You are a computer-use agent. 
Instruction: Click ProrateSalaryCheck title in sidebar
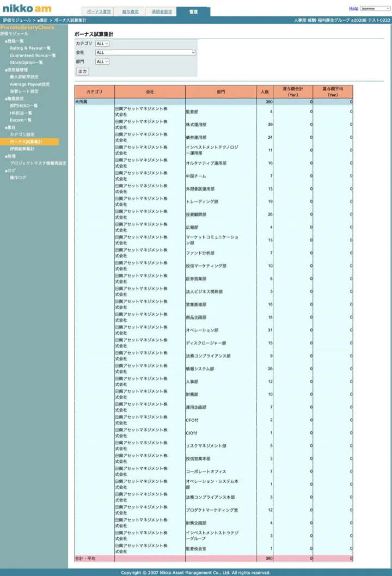(27, 28)
